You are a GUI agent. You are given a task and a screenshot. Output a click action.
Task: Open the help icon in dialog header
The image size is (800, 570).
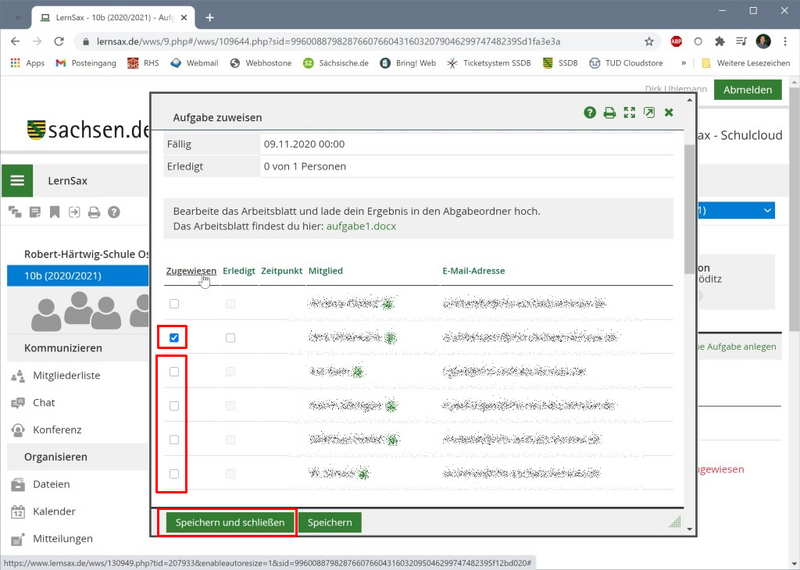(x=590, y=113)
